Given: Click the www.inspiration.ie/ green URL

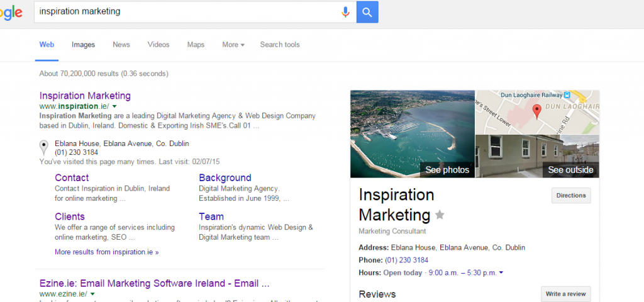Looking at the screenshot, I should click(74, 106).
